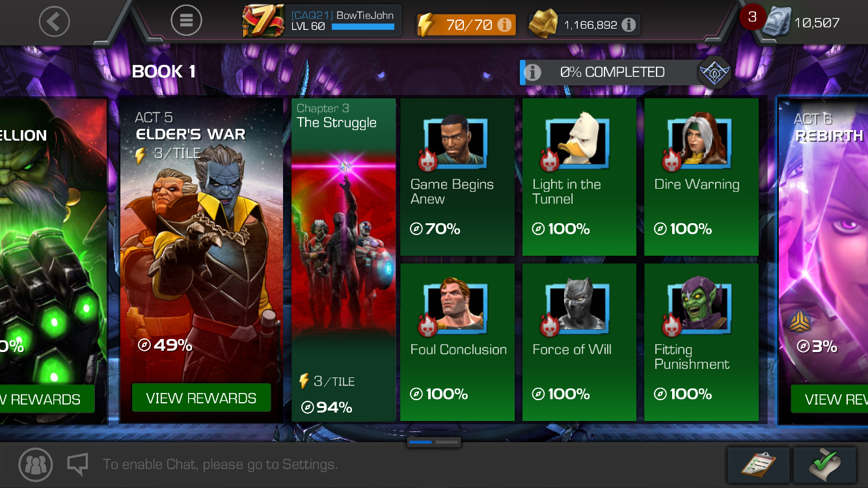Select the Force of Will quest
The height and width of the screenshot is (488, 868).
(579, 342)
